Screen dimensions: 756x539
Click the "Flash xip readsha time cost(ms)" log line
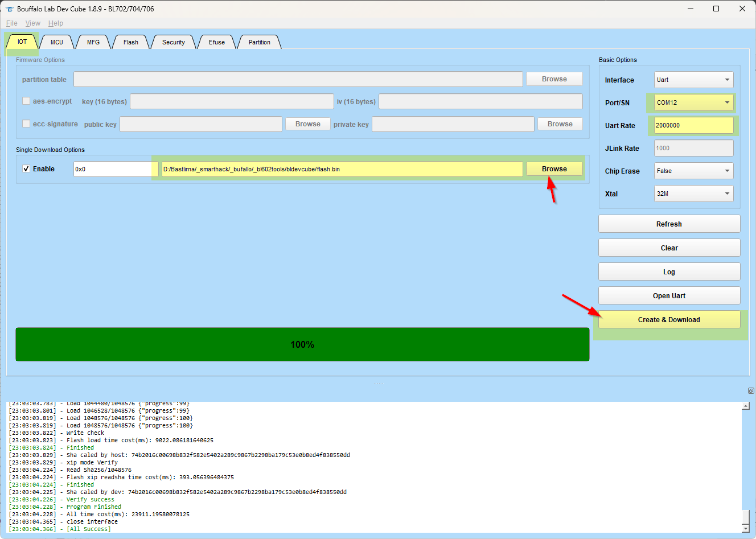pos(121,478)
